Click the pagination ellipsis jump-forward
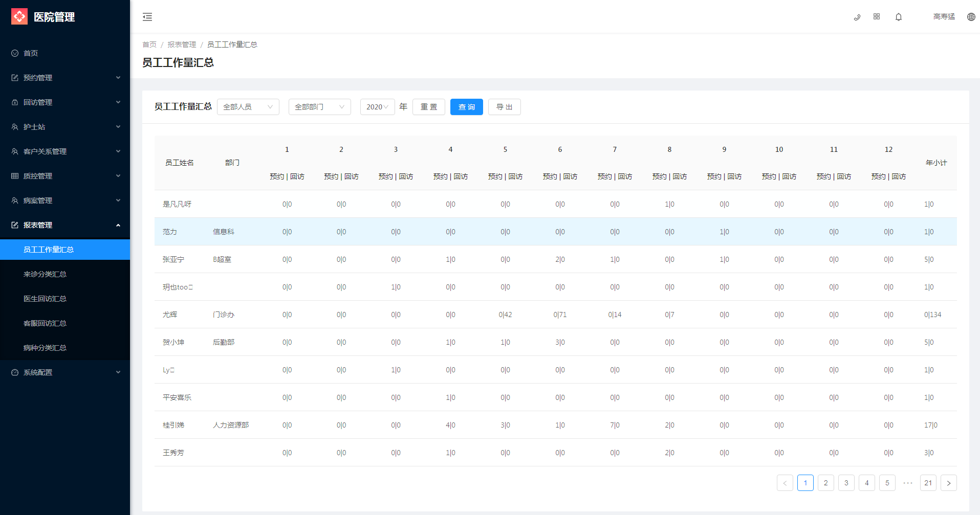 point(908,483)
